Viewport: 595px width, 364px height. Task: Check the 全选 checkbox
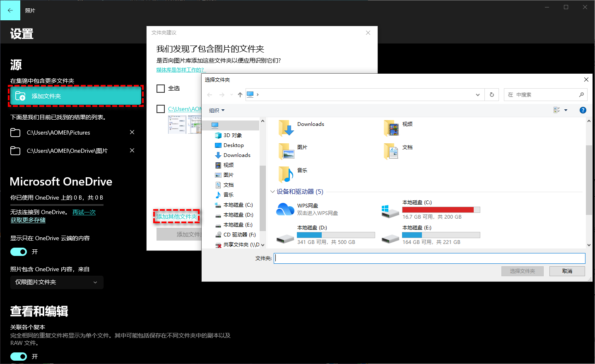(x=161, y=89)
